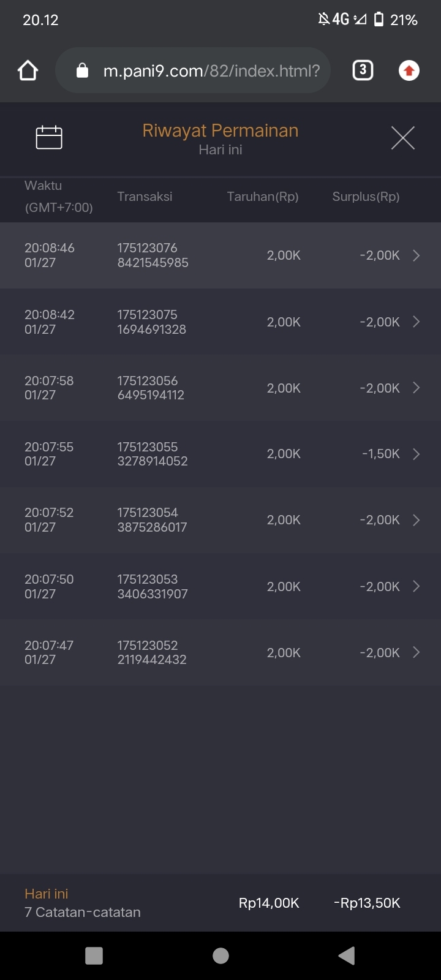Select transaction 175123052 2119442432
441x980 pixels.
(x=152, y=652)
